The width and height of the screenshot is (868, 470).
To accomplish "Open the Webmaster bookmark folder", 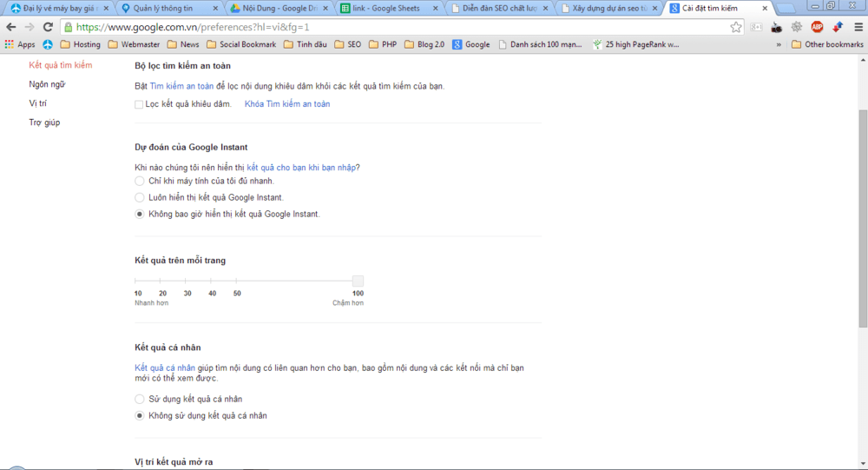I will [134, 44].
